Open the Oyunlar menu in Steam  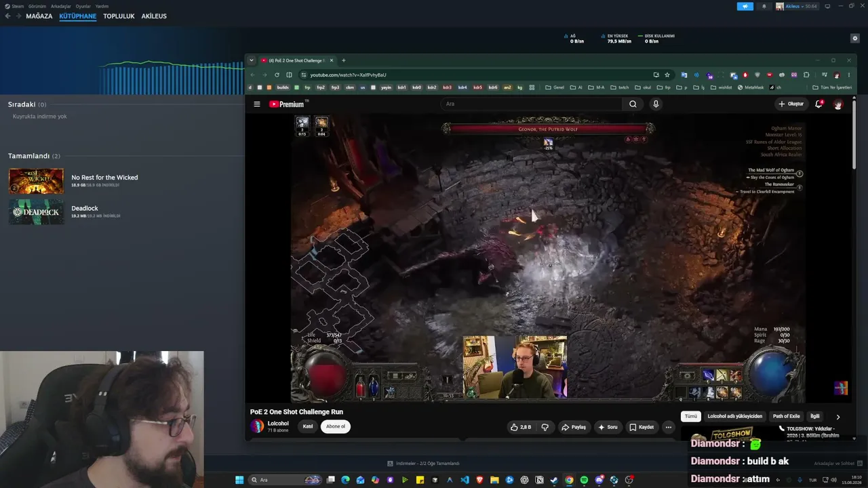tap(83, 6)
